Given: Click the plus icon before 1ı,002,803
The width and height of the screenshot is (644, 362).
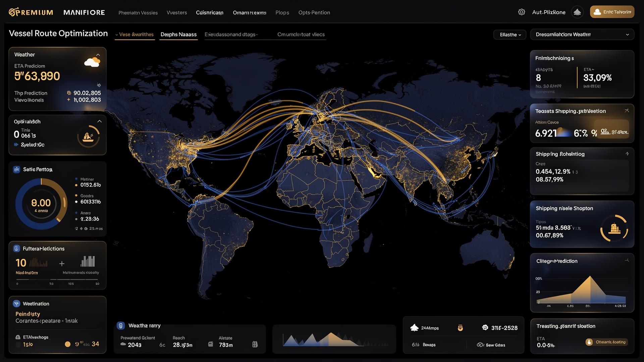Looking at the screenshot, I should coord(68,100).
